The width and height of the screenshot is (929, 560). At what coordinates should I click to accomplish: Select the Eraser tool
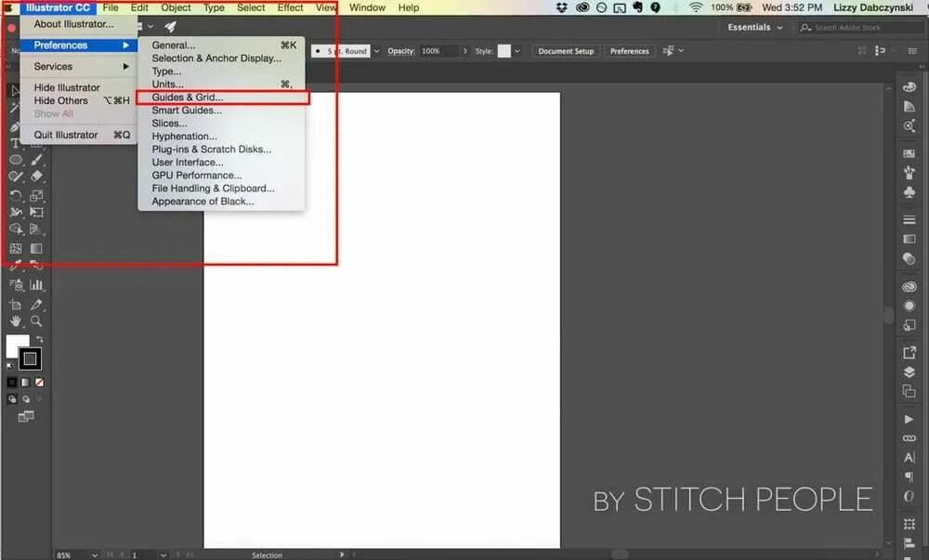pos(36,176)
